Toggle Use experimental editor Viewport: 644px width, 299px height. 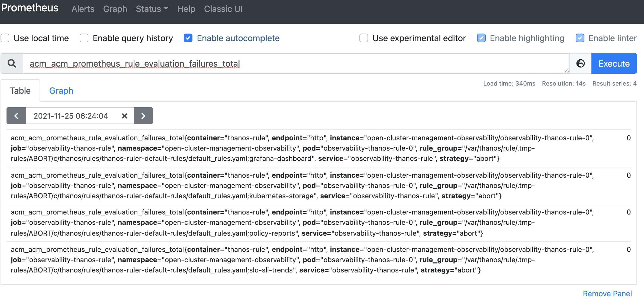pyautogui.click(x=363, y=38)
